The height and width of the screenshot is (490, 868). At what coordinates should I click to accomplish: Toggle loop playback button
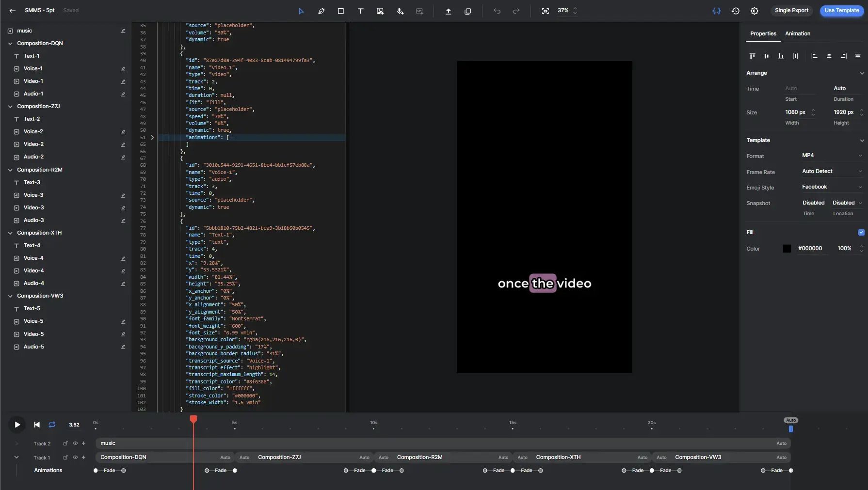(x=52, y=425)
